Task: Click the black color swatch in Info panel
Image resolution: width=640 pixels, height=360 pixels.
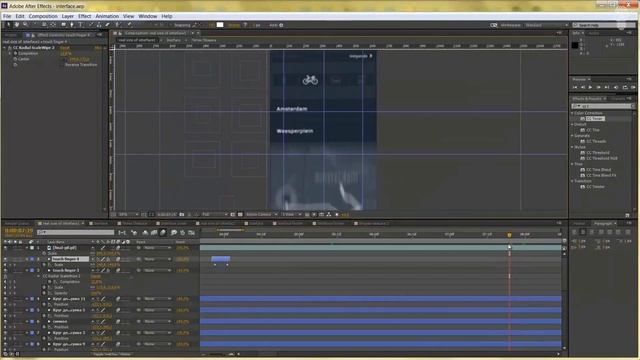Action: [x=575, y=45]
